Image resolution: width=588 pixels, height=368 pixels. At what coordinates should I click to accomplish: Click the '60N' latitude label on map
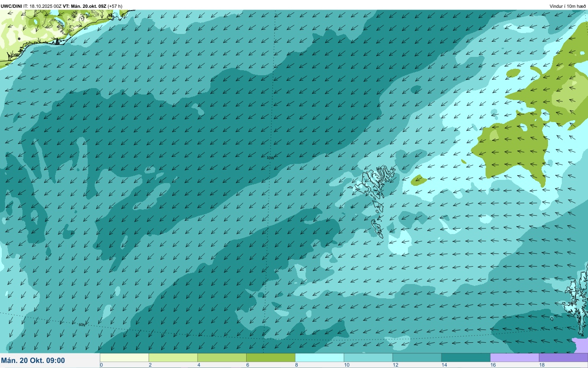(82, 325)
